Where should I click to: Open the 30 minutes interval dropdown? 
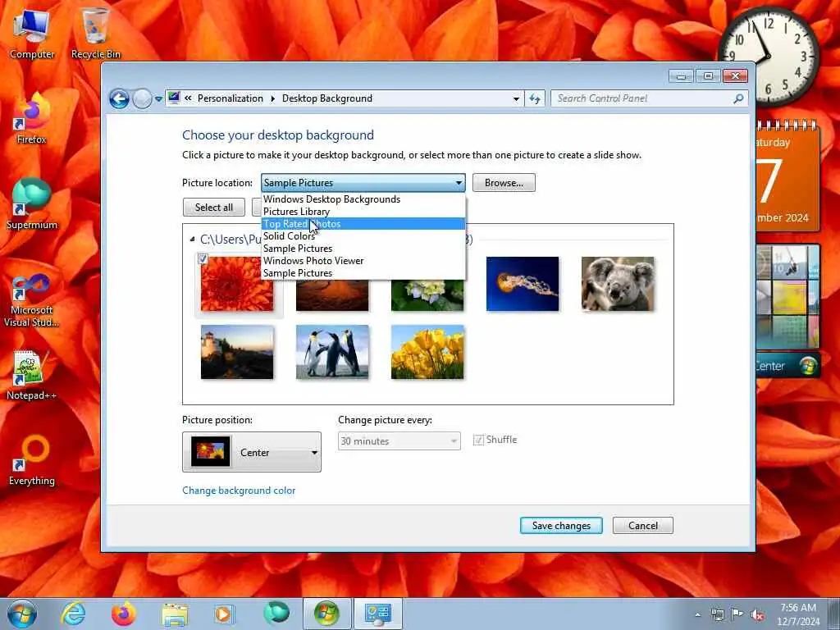pos(399,441)
